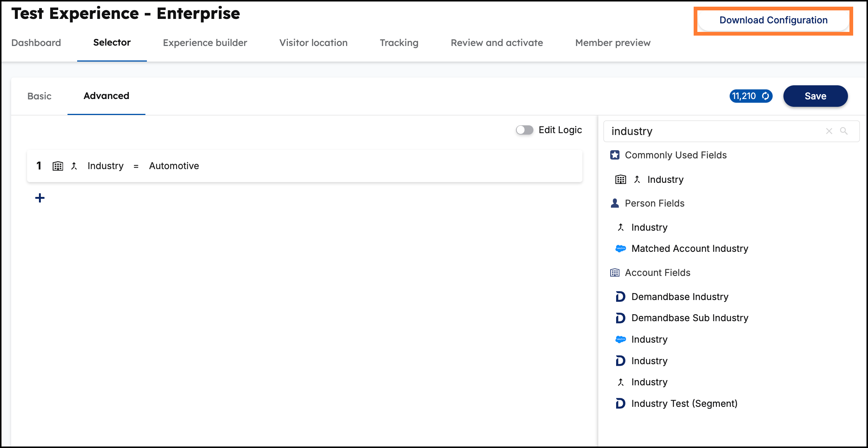
Task: Toggle the Edit Logic switch
Action: (x=525, y=130)
